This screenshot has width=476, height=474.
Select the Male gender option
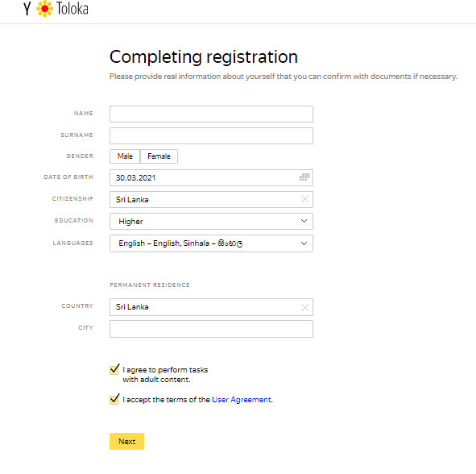tap(125, 156)
